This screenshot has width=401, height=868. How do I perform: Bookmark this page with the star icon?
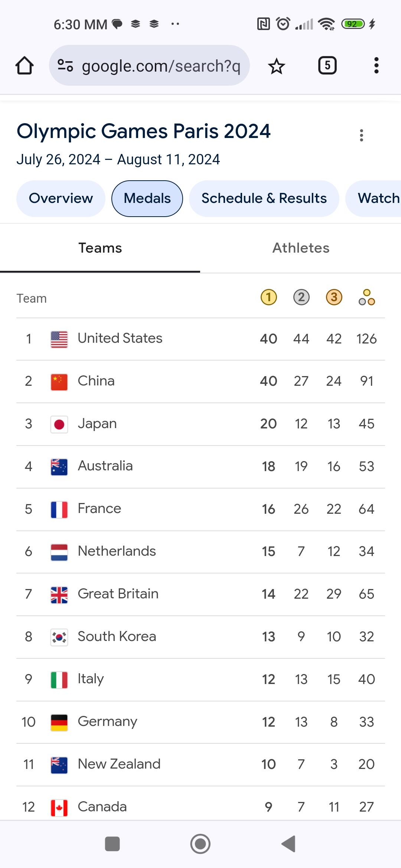[276, 66]
